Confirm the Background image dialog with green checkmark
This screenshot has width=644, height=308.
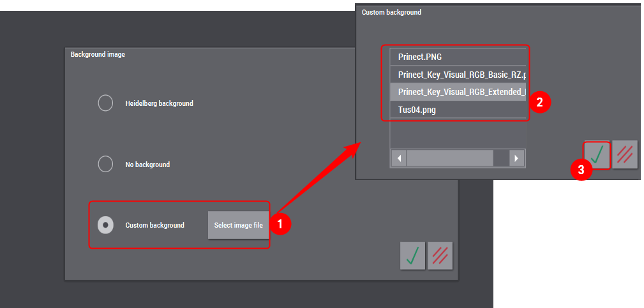412,255
